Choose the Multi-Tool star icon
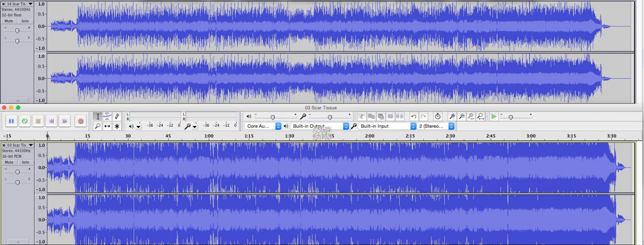This screenshot has height=245, width=644. pyautogui.click(x=117, y=126)
